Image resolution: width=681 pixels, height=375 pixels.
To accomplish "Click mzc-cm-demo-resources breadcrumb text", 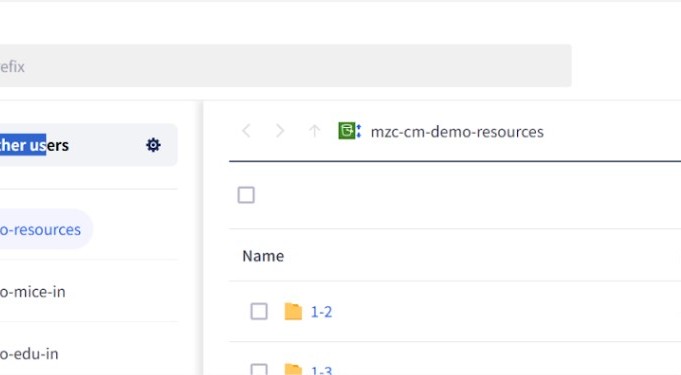I will 457,132.
